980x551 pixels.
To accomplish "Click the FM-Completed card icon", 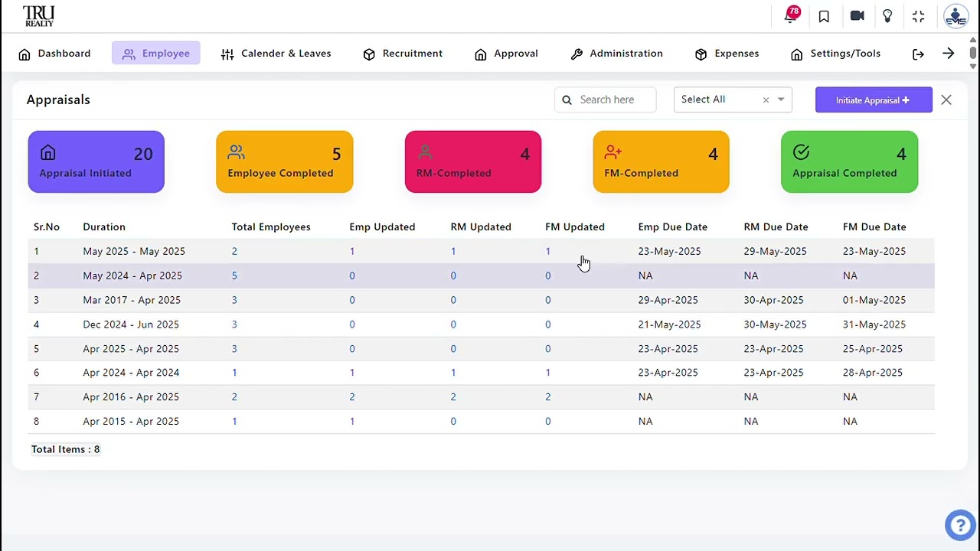I will (x=613, y=152).
